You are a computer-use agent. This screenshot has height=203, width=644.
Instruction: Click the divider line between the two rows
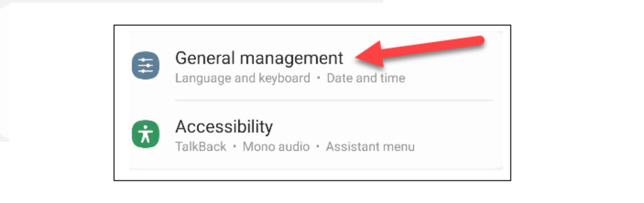(x=334, y=100)
